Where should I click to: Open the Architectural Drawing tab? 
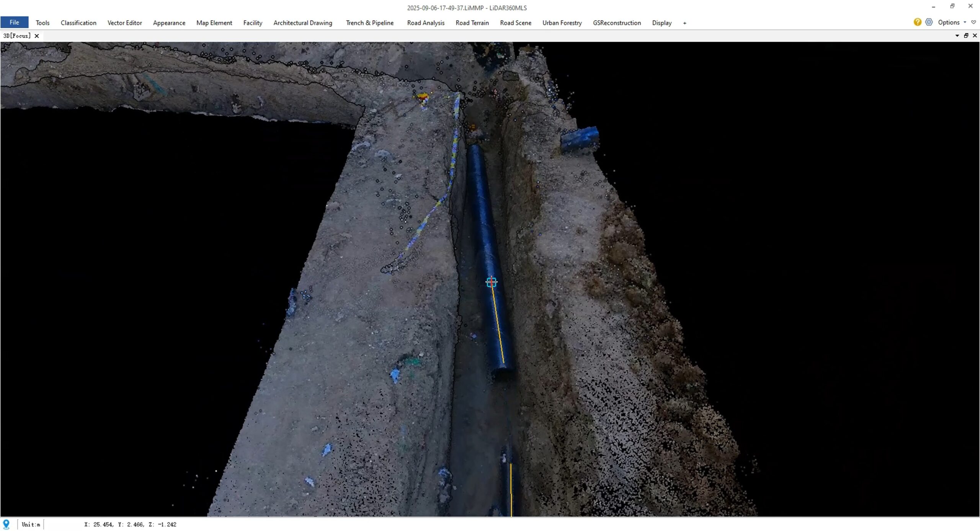pos(302,23)
